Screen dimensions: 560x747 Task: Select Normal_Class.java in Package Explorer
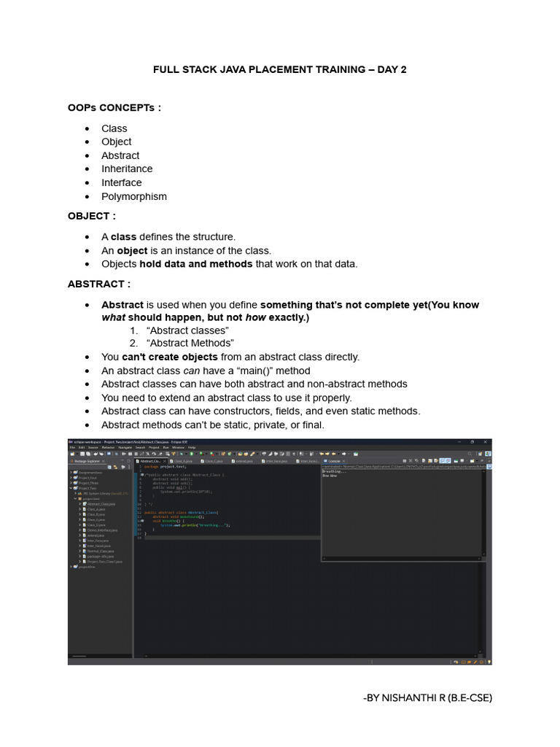101,551
